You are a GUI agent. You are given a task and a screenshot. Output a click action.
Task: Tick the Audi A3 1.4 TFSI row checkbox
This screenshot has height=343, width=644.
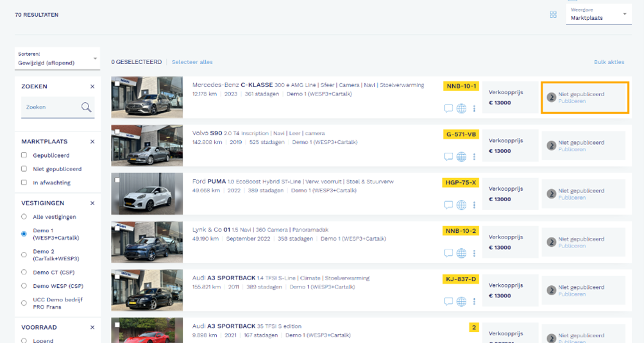click(x=117, y=276)
